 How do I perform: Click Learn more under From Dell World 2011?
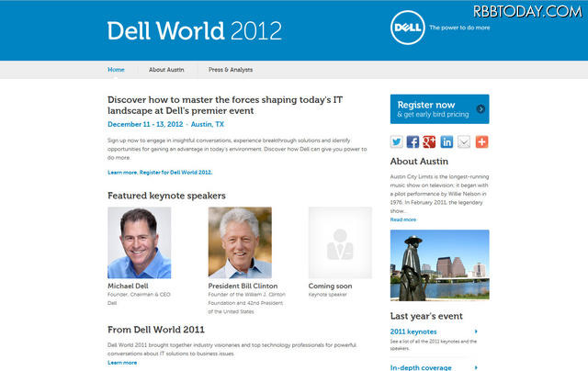[x=122, y=363]
